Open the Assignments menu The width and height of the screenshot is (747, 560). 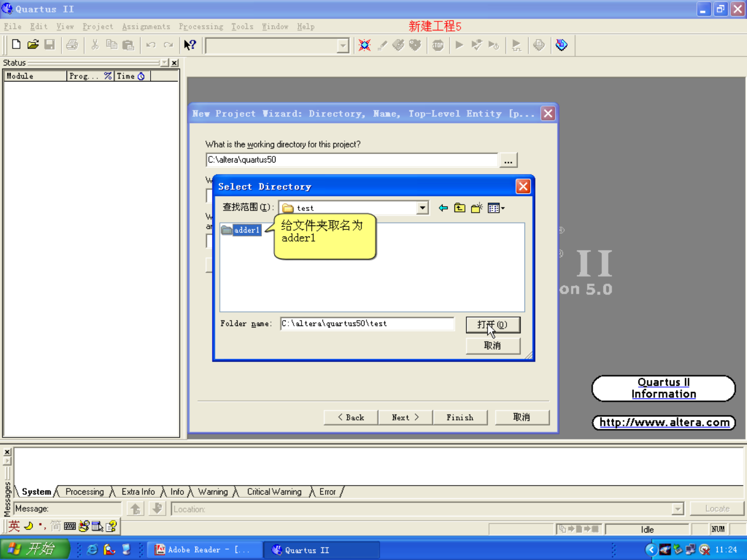tap(146, 26)
